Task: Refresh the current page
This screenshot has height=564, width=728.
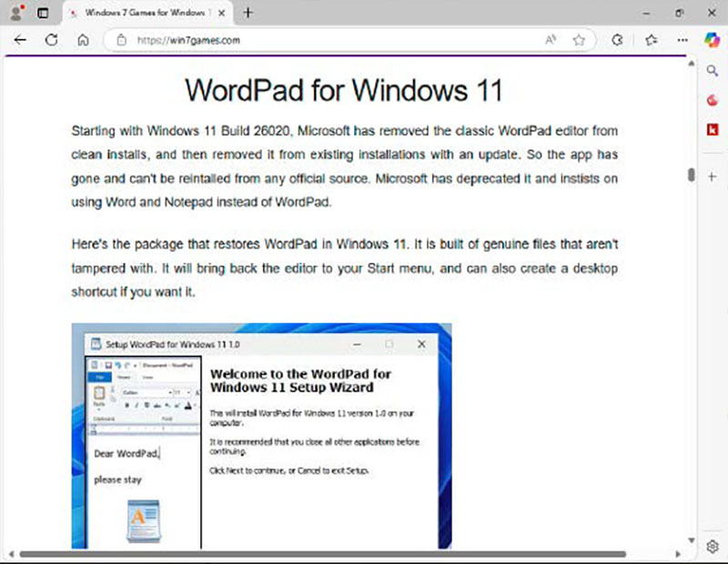Action: pyautogui.click(x=52, y=40)
